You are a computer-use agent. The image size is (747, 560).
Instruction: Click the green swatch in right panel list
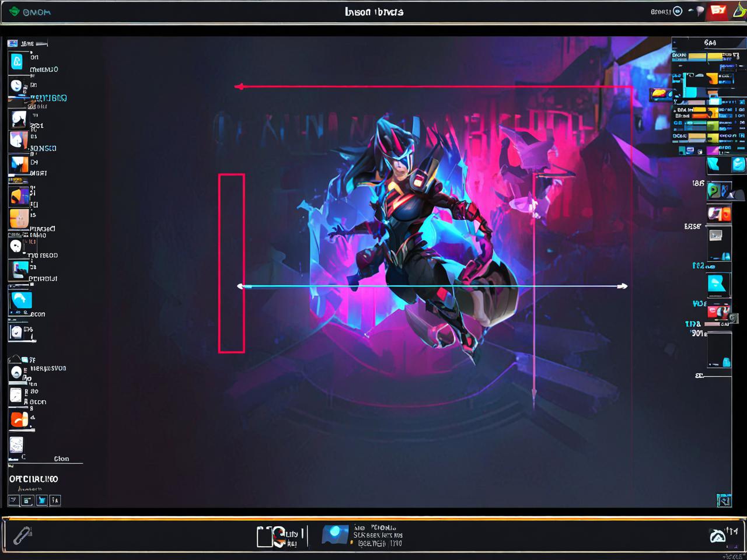click(x=713, y=125)
